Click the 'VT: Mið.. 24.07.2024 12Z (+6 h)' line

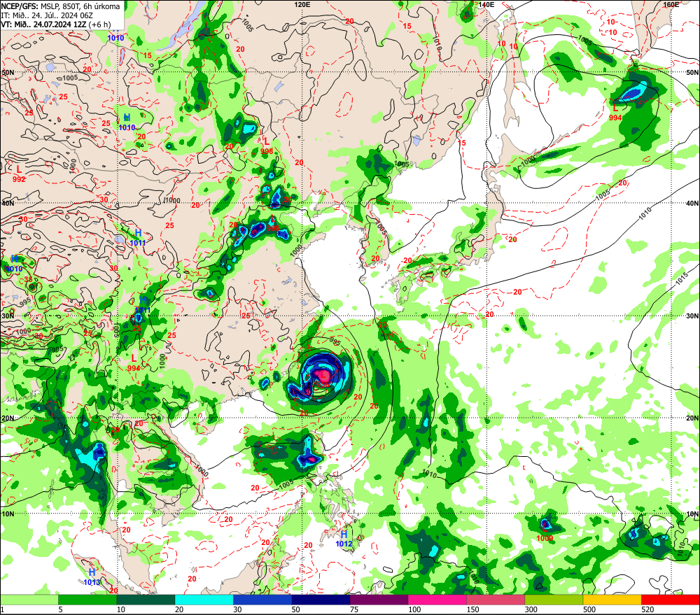pyautogui.click(x=55, y=24)
